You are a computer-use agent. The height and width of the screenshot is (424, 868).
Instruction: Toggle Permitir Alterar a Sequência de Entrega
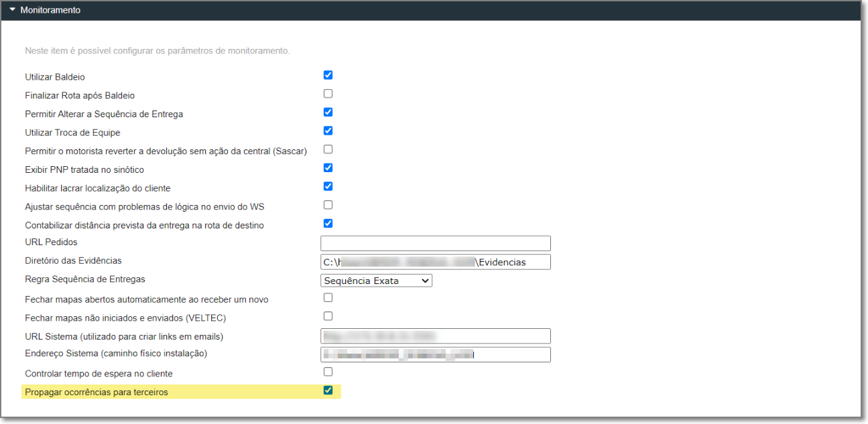[328, 112]
